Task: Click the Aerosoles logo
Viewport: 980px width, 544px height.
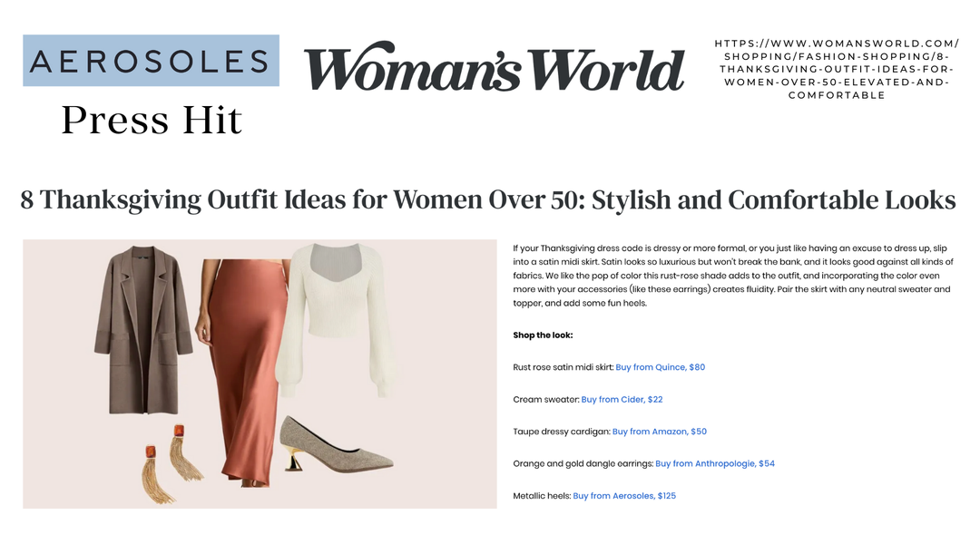Action: 151,61
